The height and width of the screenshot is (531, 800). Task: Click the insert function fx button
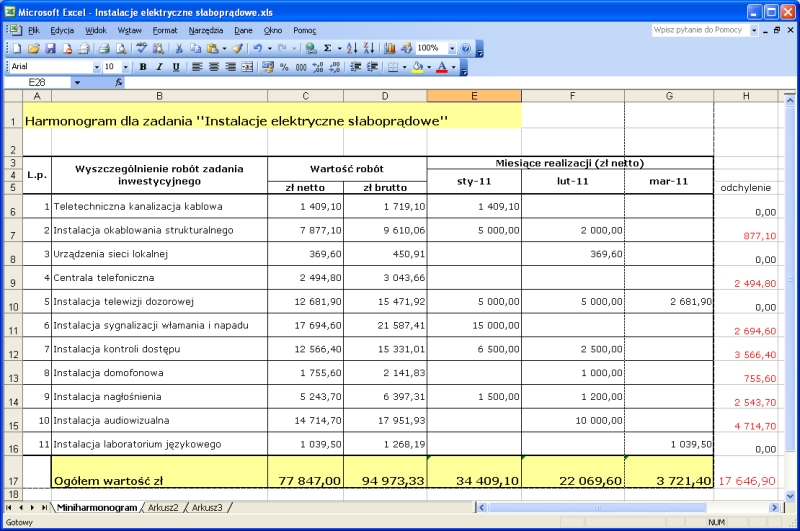(119, 82)
